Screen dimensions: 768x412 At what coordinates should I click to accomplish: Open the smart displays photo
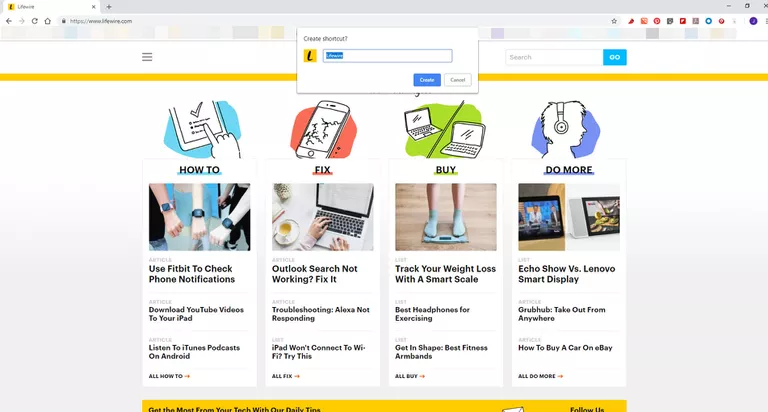[x=569, y=217]
